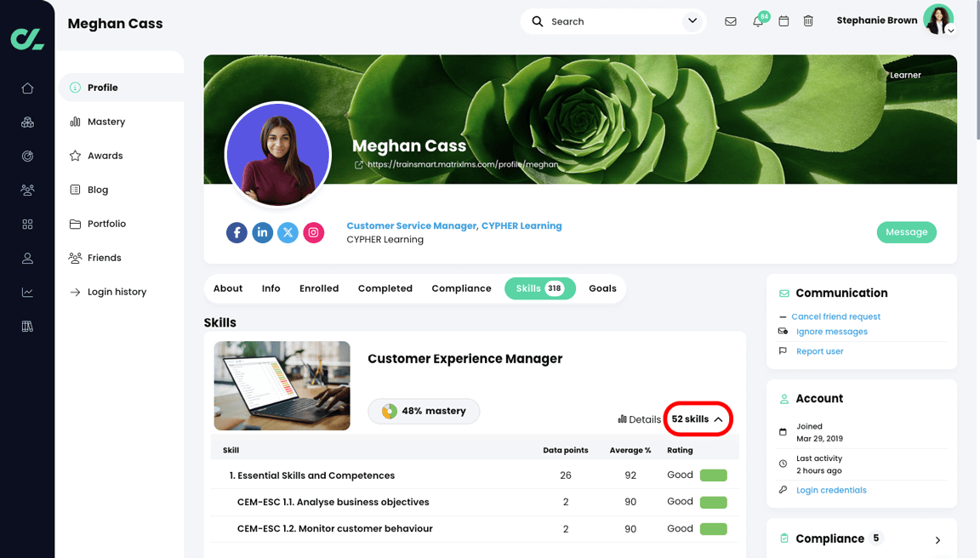Open the messages envelope in top bar
Screen dimensions: 980x558
731,21
